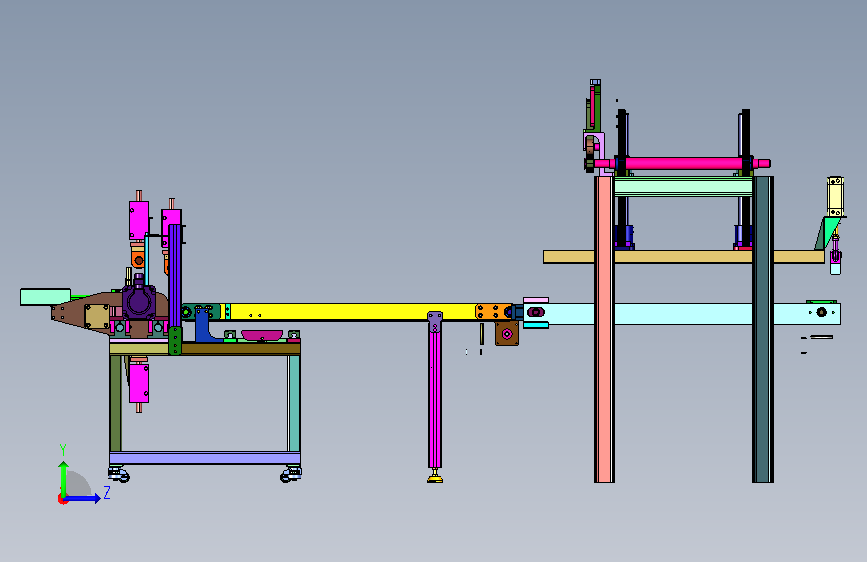The height and width of the screenshot is (562, 867).
Task: Select the dark green bracket on cart post
Action: click(175, 340)
